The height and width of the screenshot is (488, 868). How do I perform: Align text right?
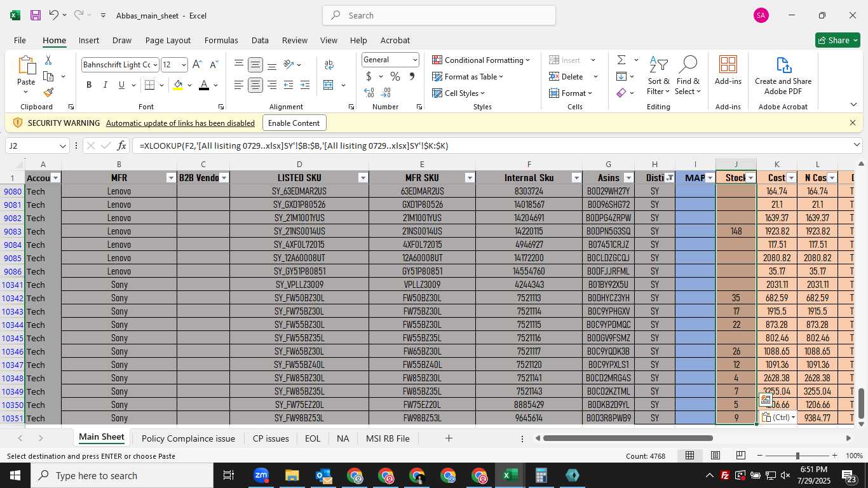272,85
